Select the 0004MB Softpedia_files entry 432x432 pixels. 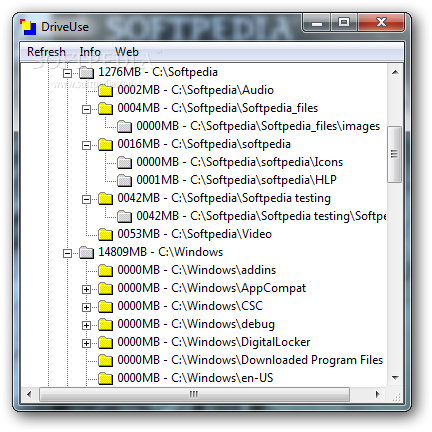click(x=217, y=108)
